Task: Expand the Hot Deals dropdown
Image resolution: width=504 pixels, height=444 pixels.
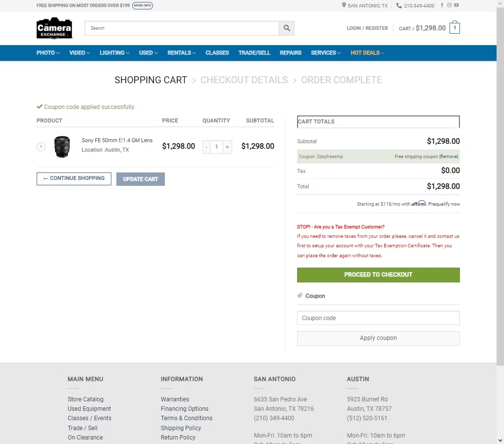Action: (x=367, y=53)
